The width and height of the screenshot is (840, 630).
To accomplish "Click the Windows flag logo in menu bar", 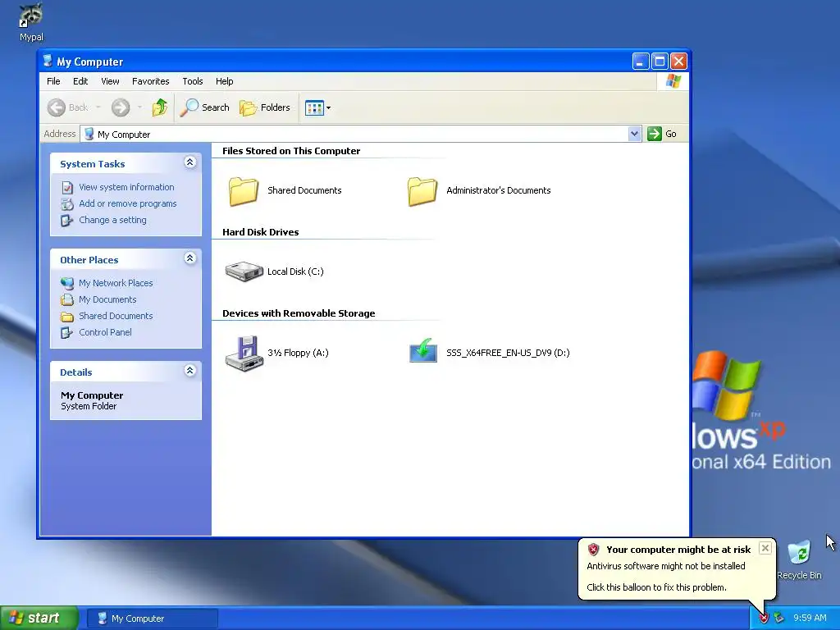I will pos(673,81).
